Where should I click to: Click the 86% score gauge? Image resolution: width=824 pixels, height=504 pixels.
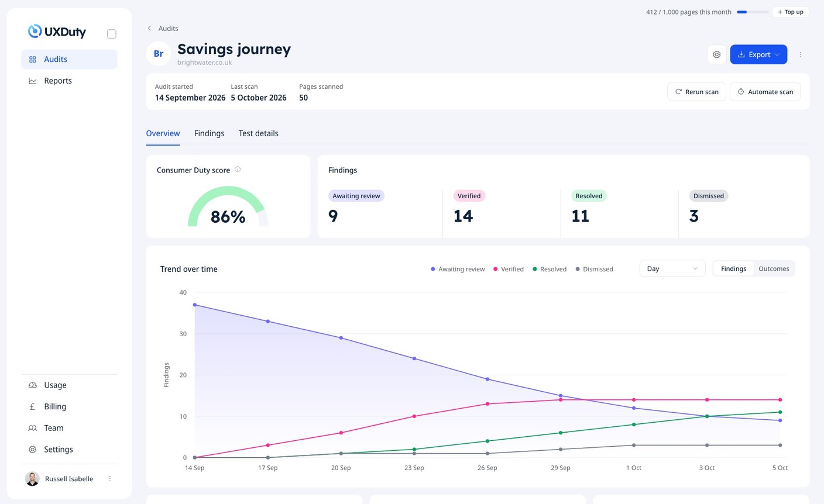[228, 206]
